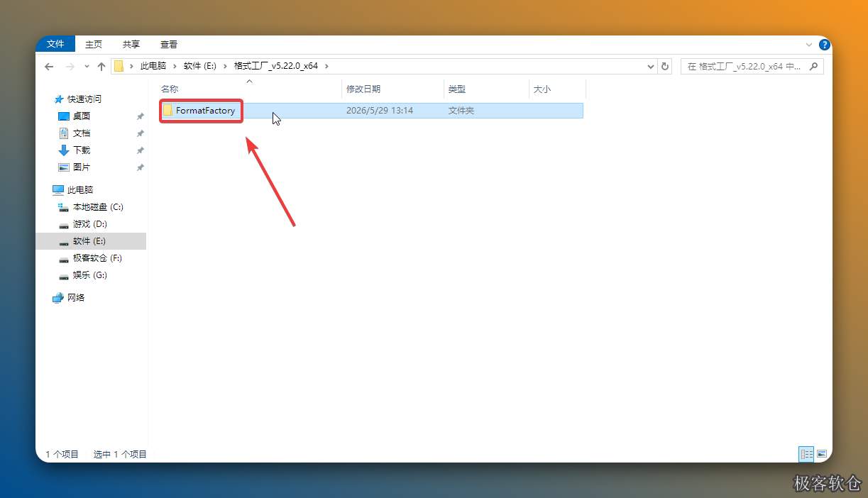Switch to the 主页 tab
Image resolution: width=868 pixels, height=498 pixels.
pos(94,44)
